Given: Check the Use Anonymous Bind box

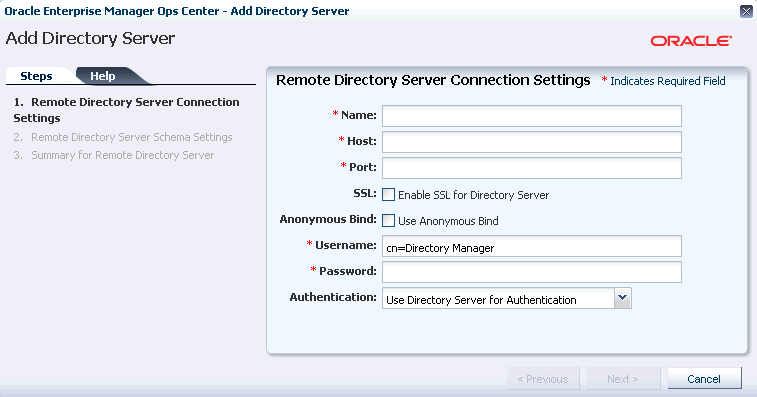Looking at the screenshot, I should (388, 221).
